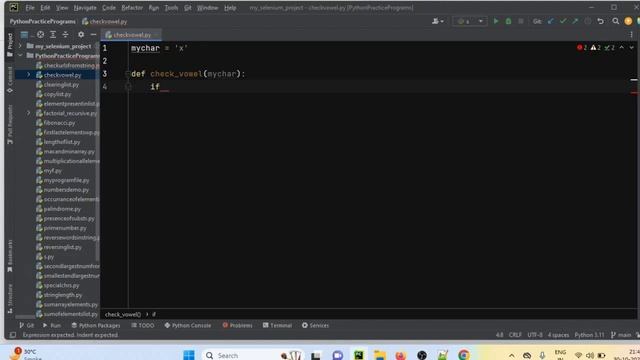
Task: Rollback changes with the undo arrow icon
Action: pos(600,21)
